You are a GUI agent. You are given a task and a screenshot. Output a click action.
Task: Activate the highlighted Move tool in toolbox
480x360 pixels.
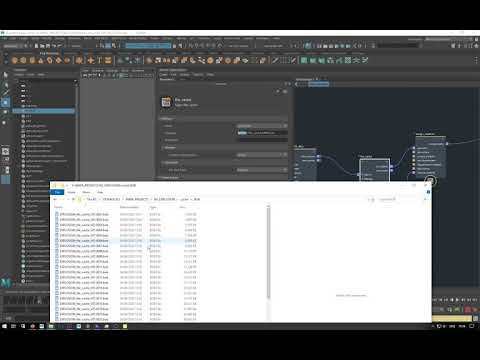[x=5, y=102]
